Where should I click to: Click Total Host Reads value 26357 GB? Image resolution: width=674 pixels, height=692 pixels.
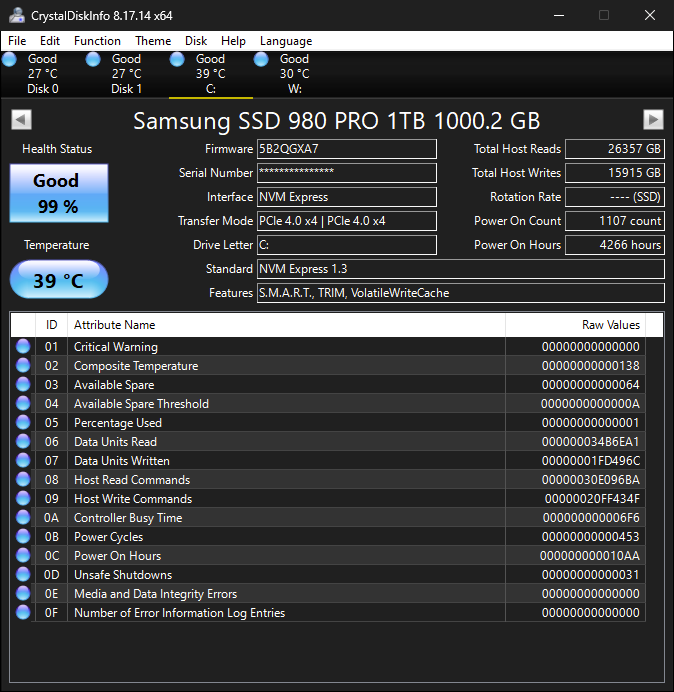[x=615, y=149]
